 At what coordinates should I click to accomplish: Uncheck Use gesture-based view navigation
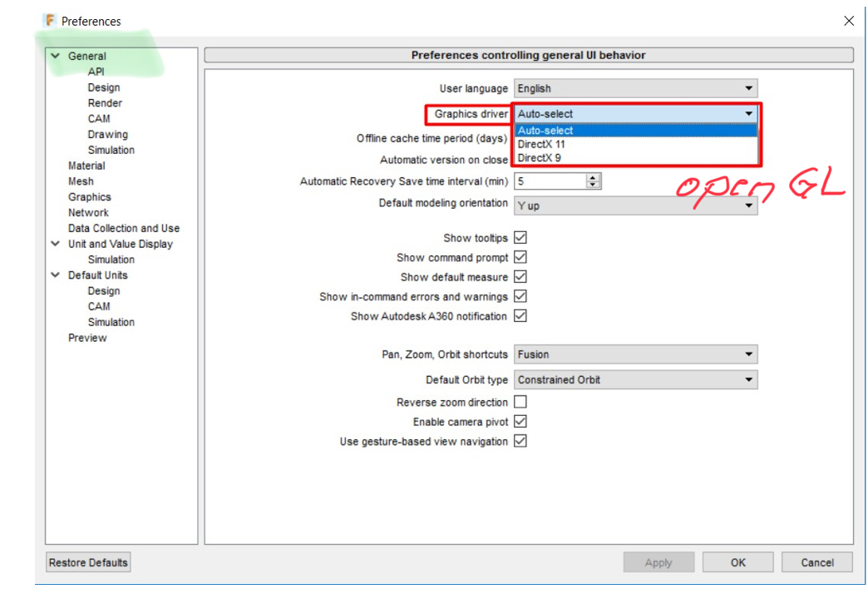[520, 441]
